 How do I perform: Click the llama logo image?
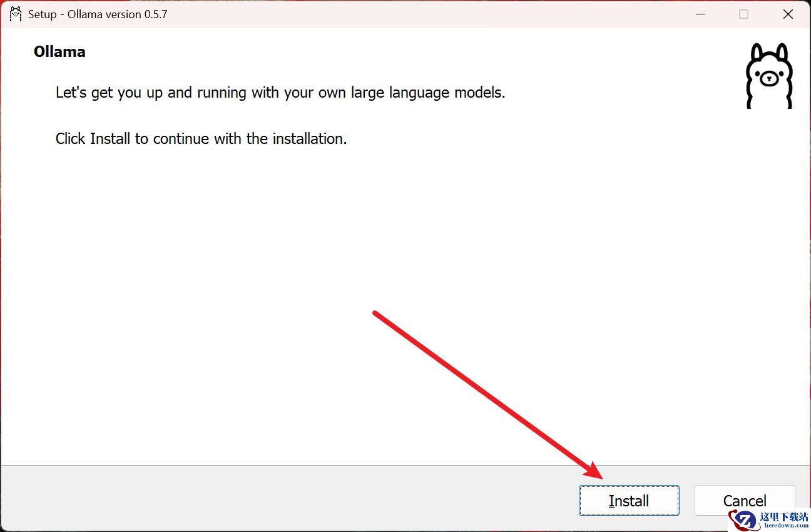pyautogui.click(x=769, y=76)
